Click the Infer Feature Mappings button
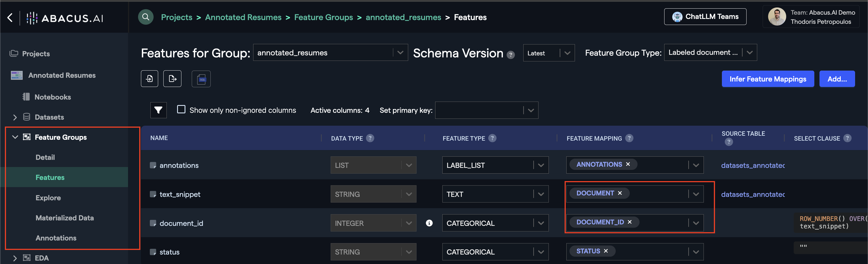868x264 pixels. 768,79
